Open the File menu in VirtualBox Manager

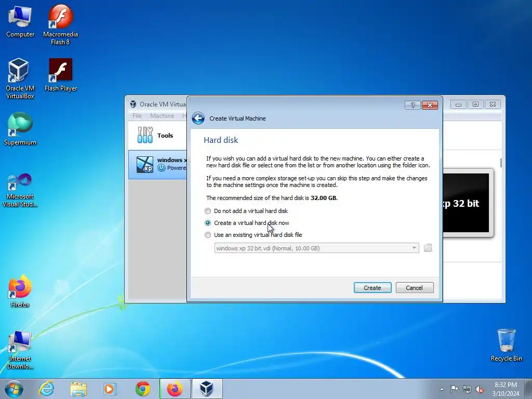pos(137,116)
